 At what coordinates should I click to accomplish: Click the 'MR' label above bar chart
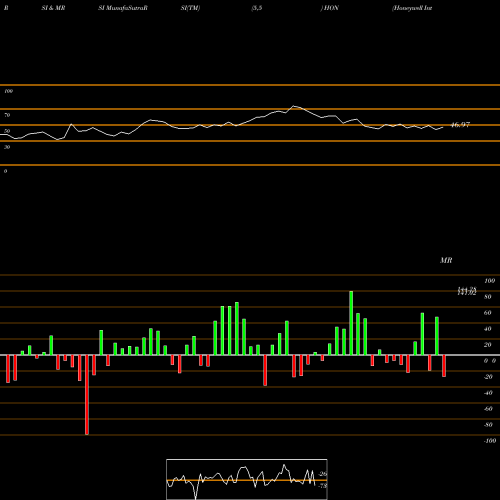tap(446, 260)
